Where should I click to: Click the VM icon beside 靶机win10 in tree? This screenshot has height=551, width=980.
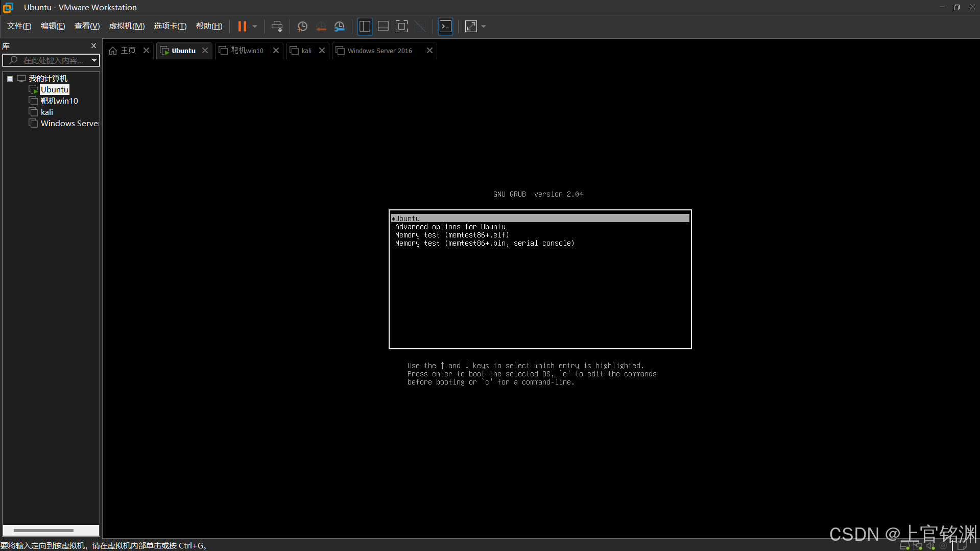(x=34, y=101)
